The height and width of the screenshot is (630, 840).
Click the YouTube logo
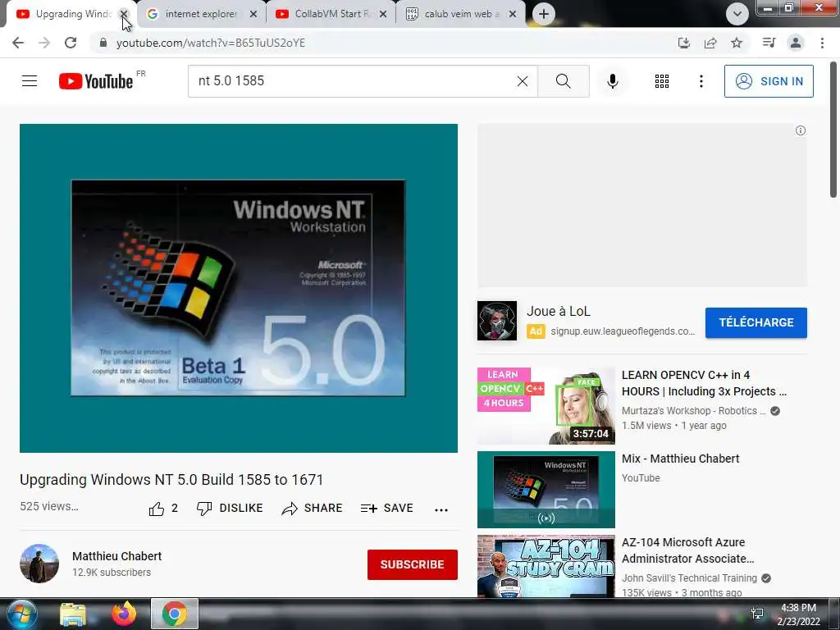[x=97, y=81]
